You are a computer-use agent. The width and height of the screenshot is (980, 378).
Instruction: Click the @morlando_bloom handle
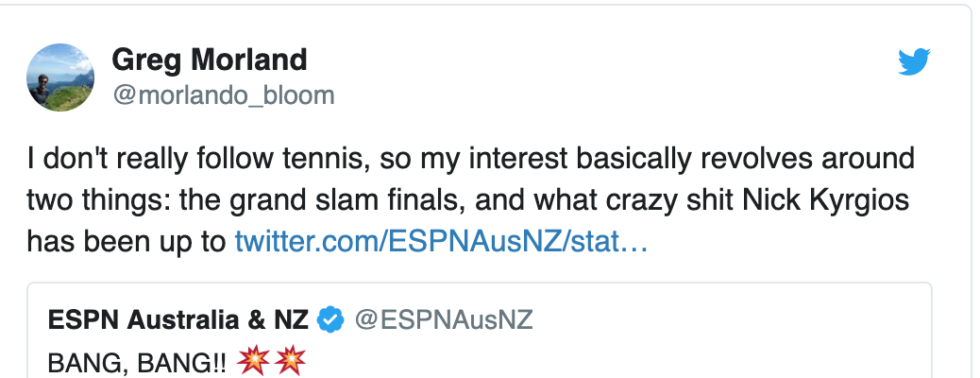pos(223,95)
